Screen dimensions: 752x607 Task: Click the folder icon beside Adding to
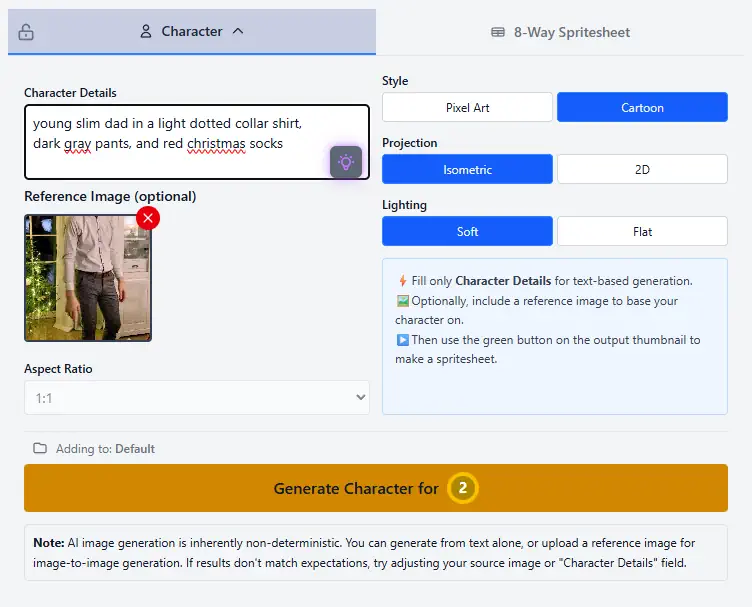[x=40, y=448]
